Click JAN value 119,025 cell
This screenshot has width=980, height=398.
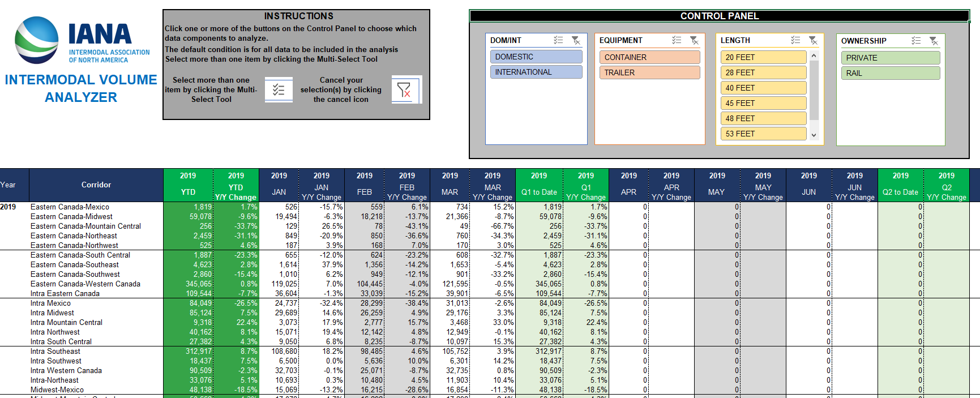(x=279, y=284)
